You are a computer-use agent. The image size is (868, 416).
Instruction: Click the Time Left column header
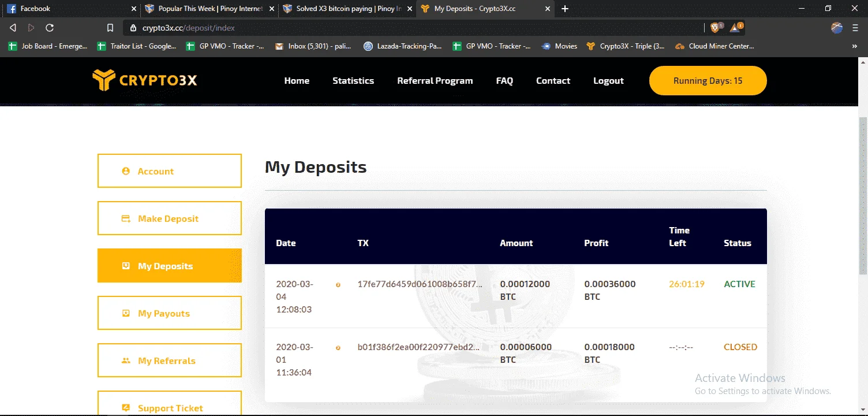tap(679, 237)
